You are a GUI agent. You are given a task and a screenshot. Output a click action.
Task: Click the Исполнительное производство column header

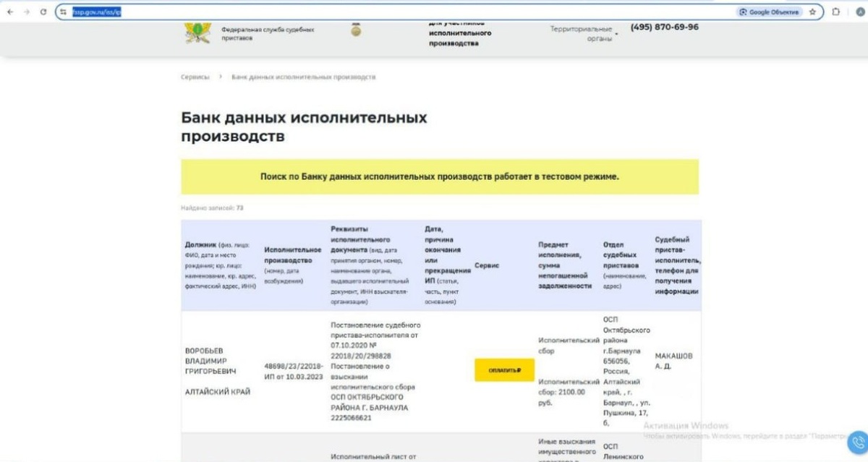[x=293, y=265]
